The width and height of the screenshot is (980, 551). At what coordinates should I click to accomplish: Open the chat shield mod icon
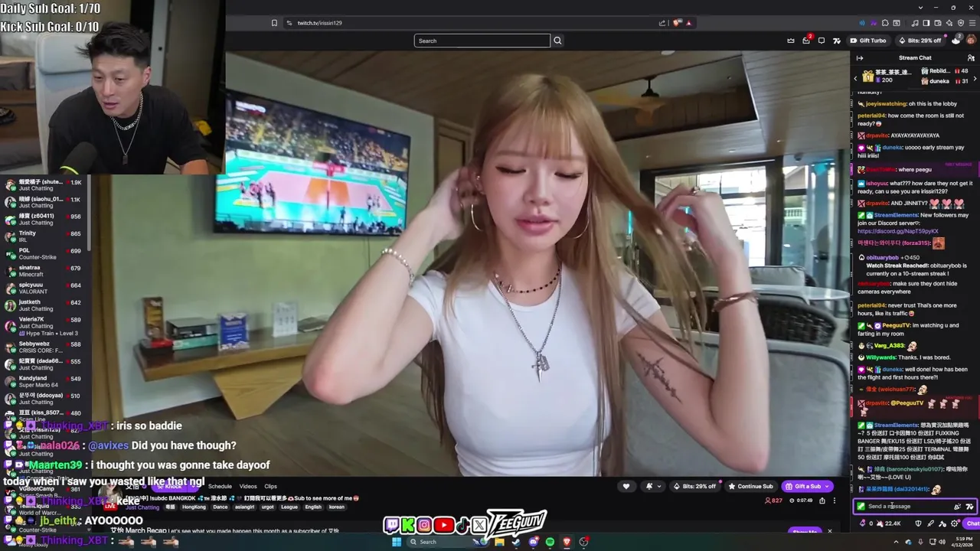pyautogui.click(x=918, y=523)
